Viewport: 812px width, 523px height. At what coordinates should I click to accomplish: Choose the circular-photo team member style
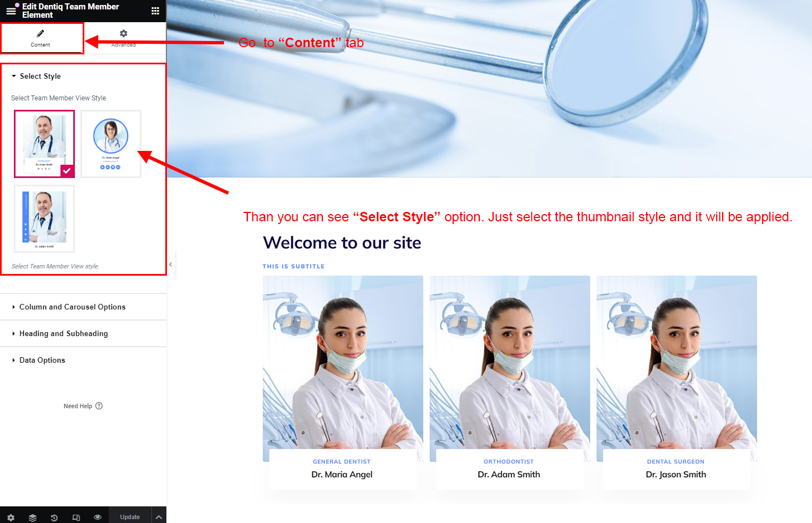click(111, 144)
